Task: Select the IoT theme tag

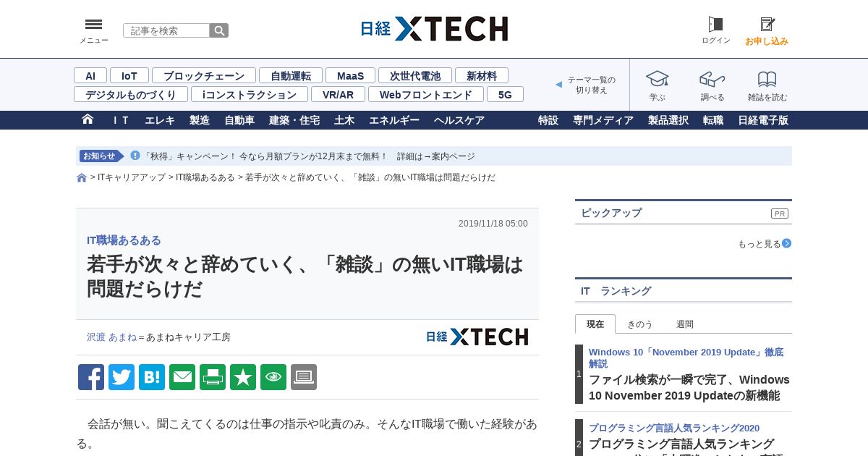Action: pos(129,75)
